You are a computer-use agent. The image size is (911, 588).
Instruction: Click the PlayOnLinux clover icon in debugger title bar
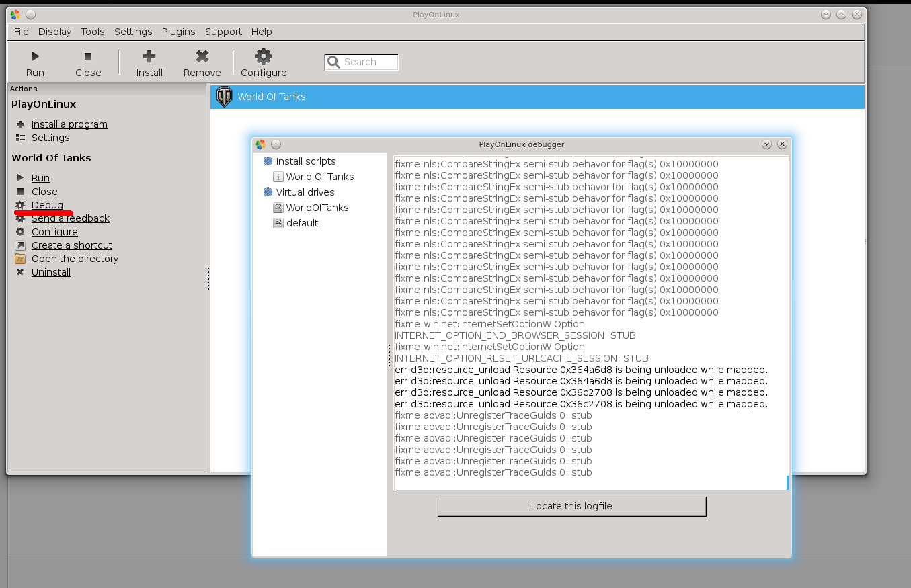[260, 144]
